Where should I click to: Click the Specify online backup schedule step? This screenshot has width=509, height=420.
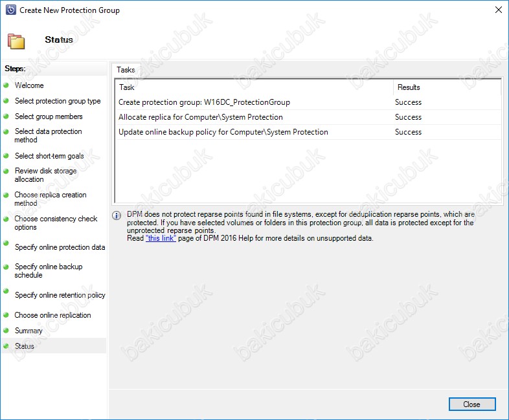[x=49, y=271]
